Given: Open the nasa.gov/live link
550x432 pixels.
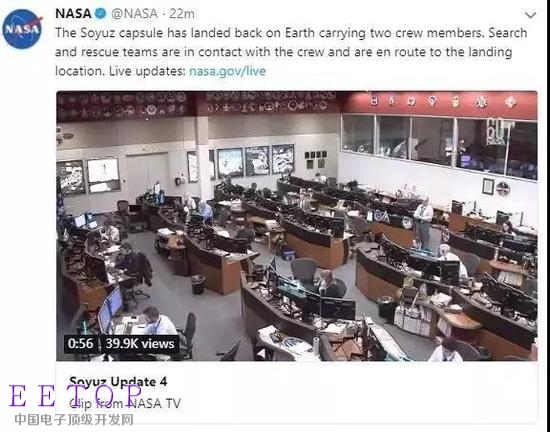Looking at the screenshot, I should tap(228, 71).
